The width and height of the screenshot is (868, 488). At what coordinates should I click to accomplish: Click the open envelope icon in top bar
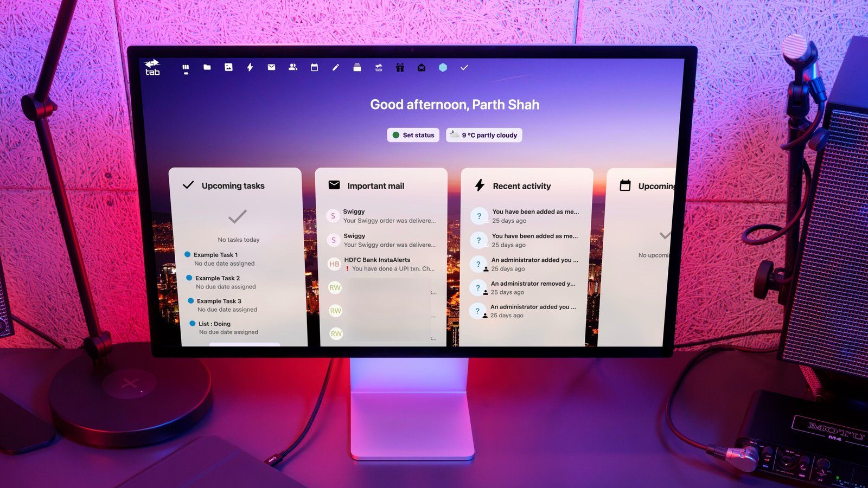tap(422, 67)
